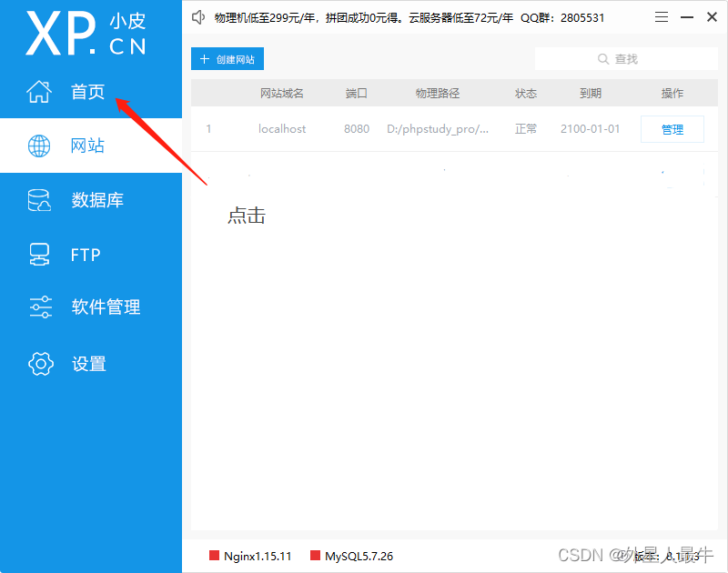The height and width of the screenshot is (573, 728).
Task: Click the 网站域名 column header
Action: [x=282, y=94]
